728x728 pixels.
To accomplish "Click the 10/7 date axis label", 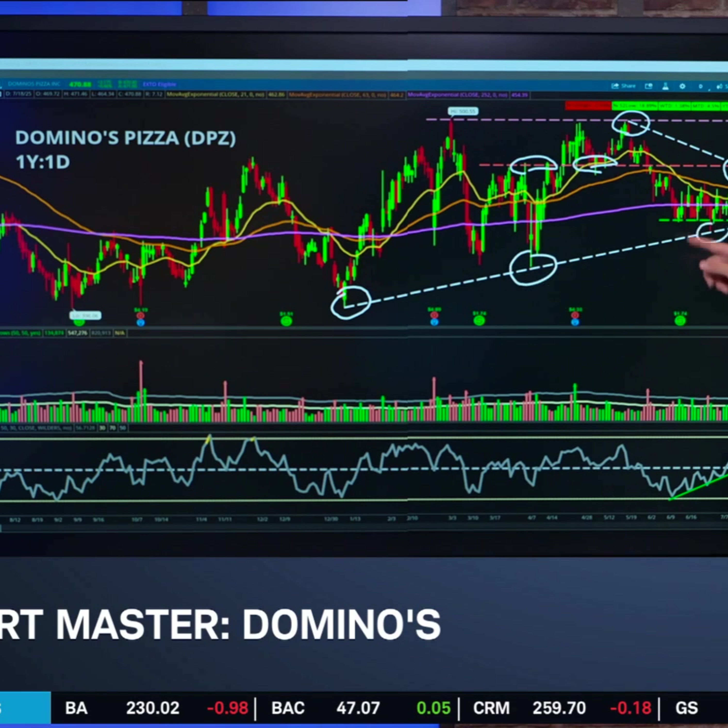I will pyautogui.click(x=137, y=519).
